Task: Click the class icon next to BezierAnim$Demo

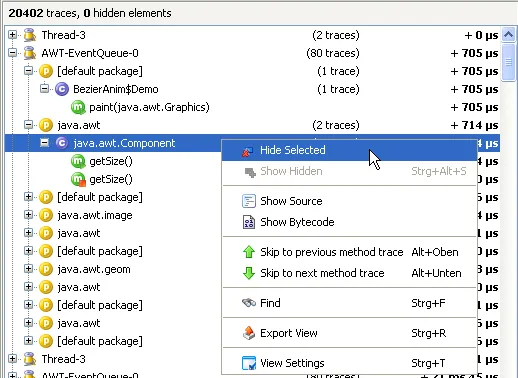Action: pyautogui.click(x=62, y=89)
